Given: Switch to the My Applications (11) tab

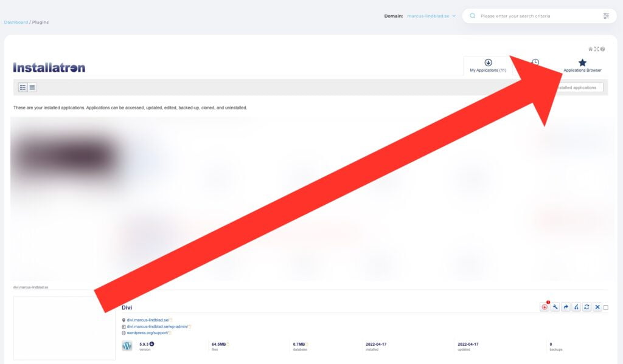Looking at the screenshot, I should click(x=488, y=66).
